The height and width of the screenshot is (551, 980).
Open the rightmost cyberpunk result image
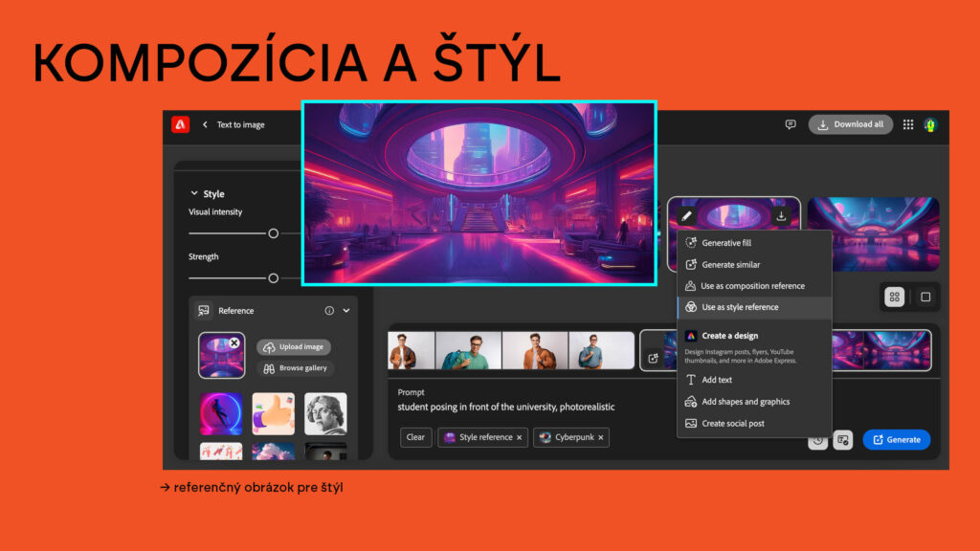(x=873, y=234)
